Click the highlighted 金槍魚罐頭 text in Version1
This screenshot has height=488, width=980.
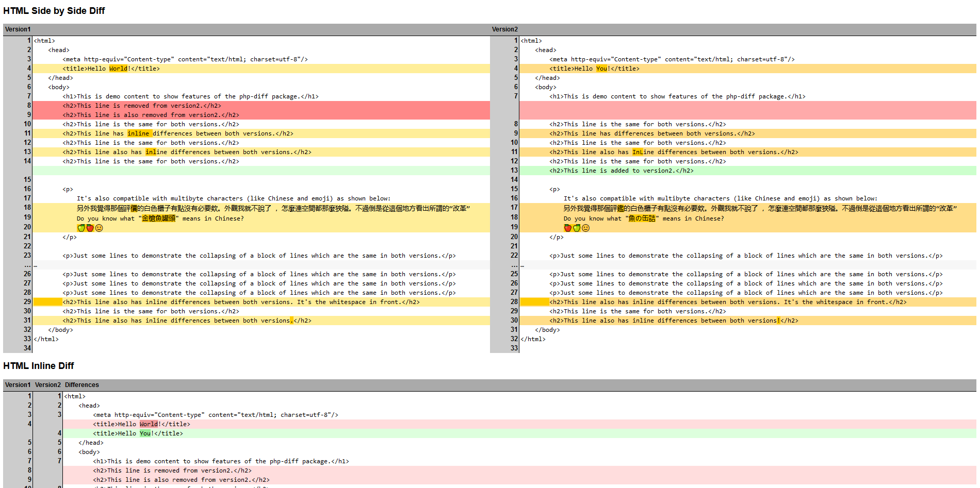[x=158, y=218]
